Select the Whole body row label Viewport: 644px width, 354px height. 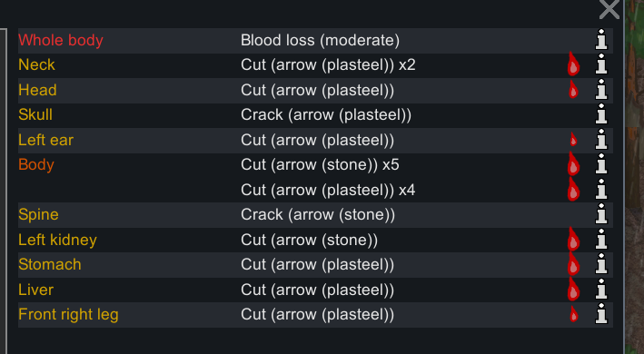click(61, 40)
